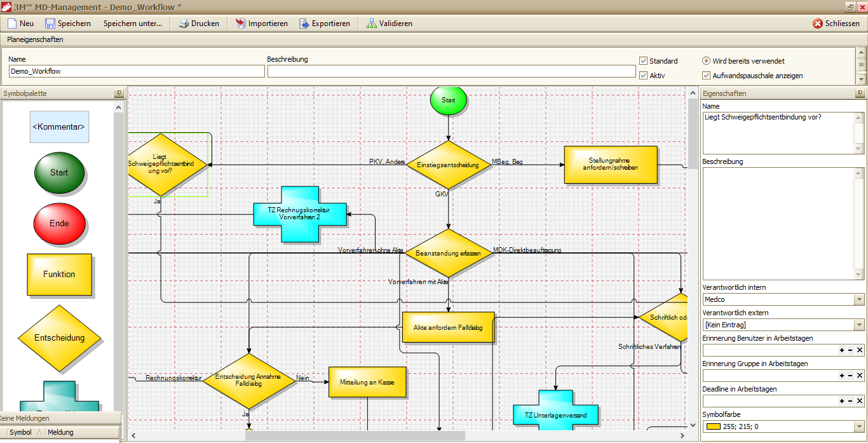Select Wird bereits verwendet radio
Viewport: 868px width, 443px height.
(x=706, y=61)
